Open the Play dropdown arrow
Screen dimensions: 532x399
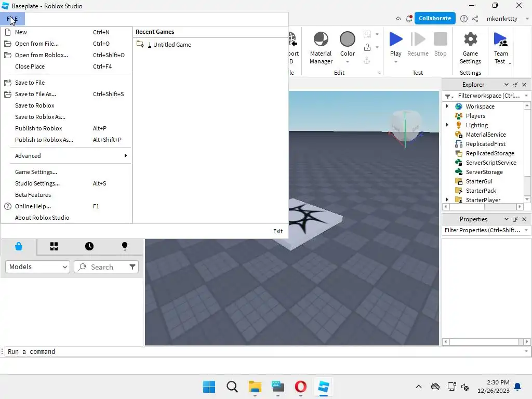tap(395, 62)
